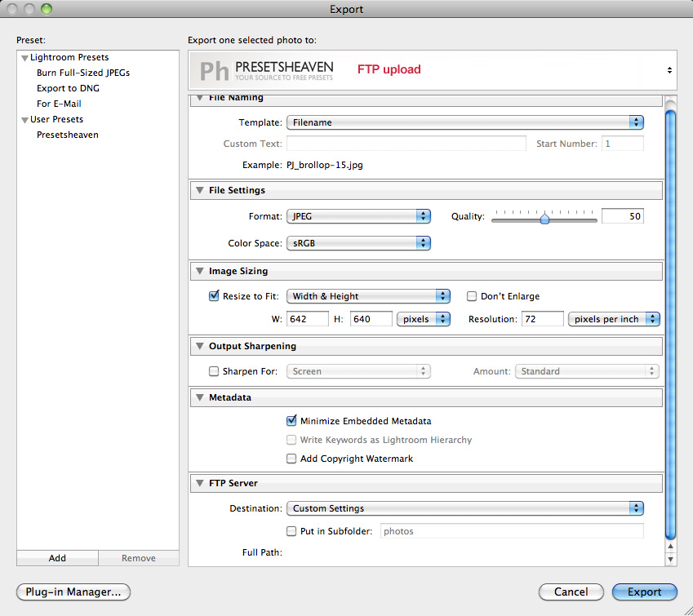
Task: Click the subfolder name field
Action: (x=512, y=531)
